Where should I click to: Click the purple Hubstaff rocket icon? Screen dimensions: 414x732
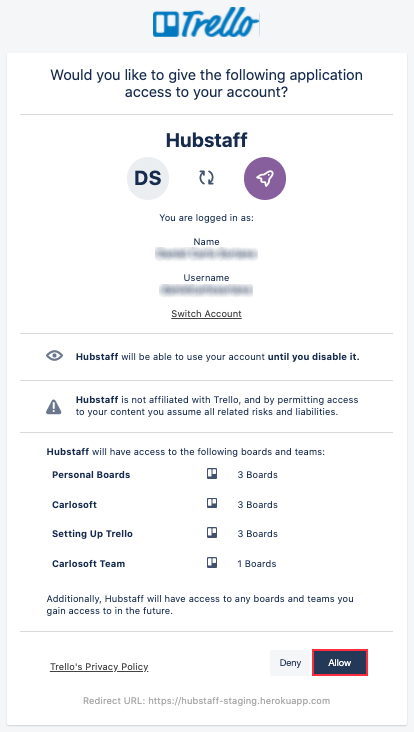pos(265,178)
